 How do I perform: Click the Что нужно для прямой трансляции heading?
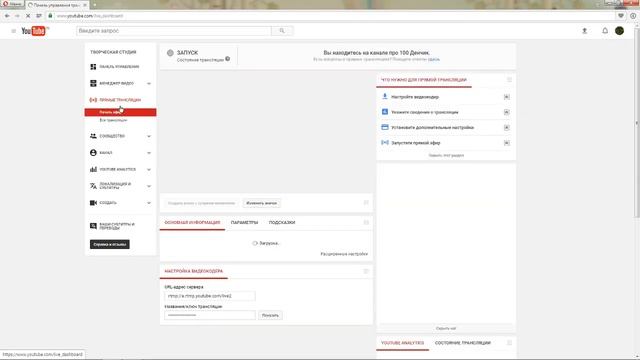[x=424, y=80]
